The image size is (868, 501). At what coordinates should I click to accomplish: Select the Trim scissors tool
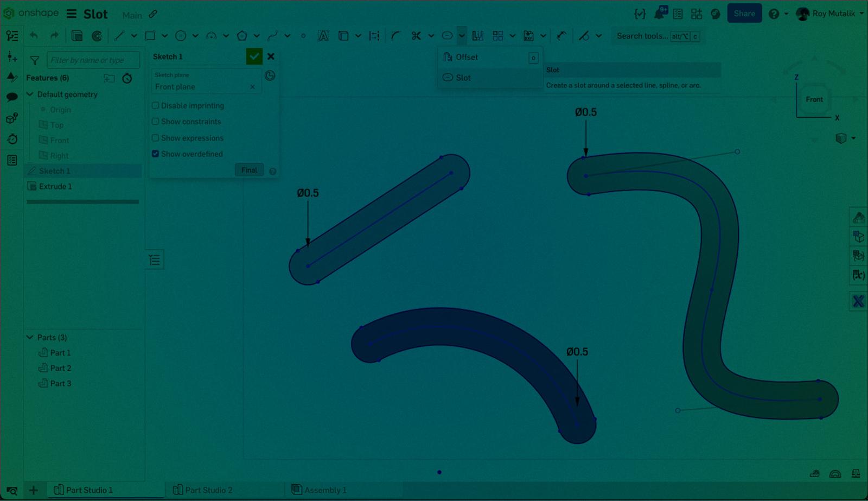416,36
